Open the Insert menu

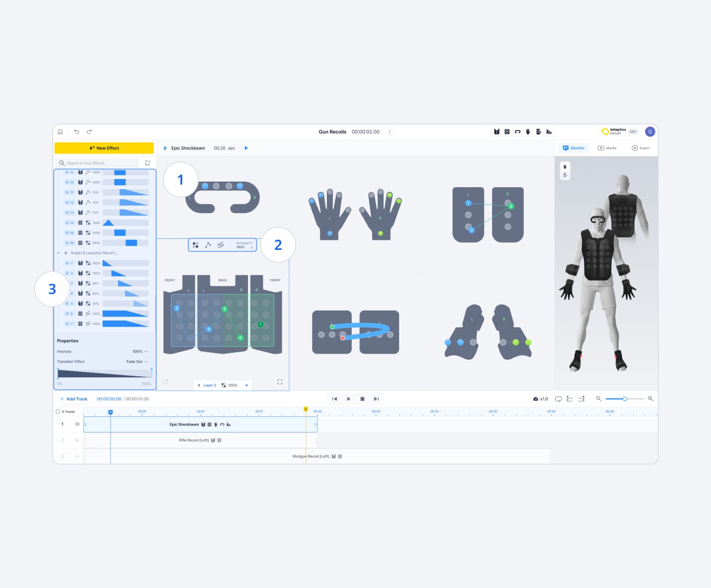pyautogui.click(x=641, y=148)
